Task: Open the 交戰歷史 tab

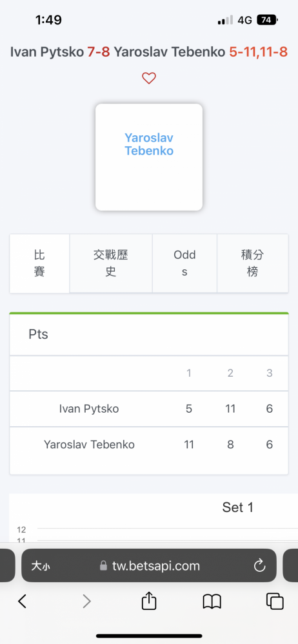Action: 111,263
